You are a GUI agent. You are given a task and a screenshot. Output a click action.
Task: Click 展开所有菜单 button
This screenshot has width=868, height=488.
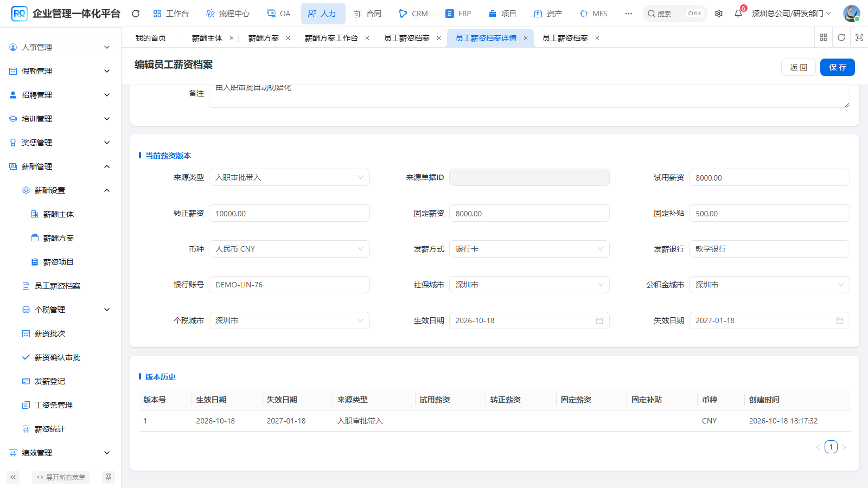click(x=61, y=477)
